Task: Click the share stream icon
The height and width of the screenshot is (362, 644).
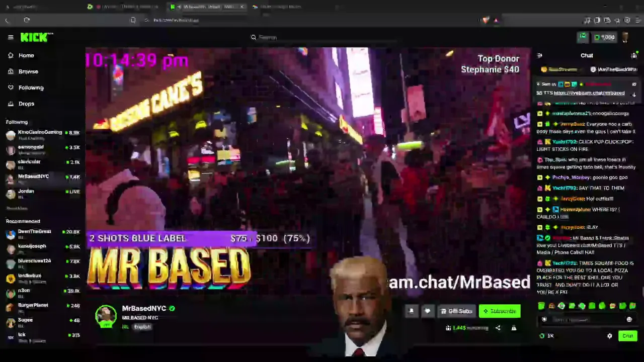Action: (x=498, y=328)
